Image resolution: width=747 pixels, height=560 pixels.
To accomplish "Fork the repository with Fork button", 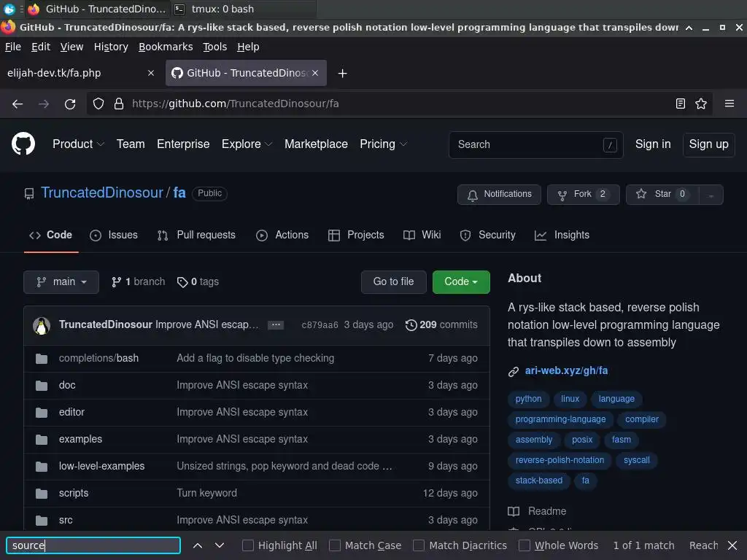I will coord(583,195).
